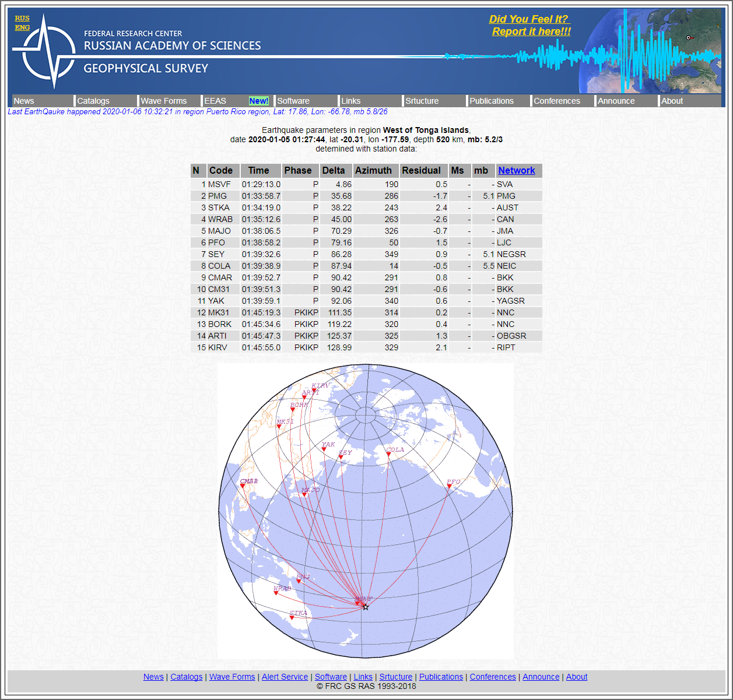Click the Azimuth column header

pyautogui.click(x=376, y=171)
